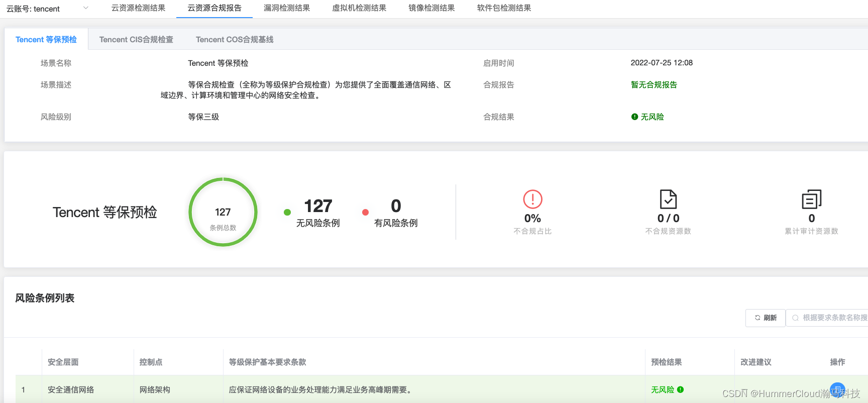Go to 虚拟机检测结果 tab

click(359, 8)
